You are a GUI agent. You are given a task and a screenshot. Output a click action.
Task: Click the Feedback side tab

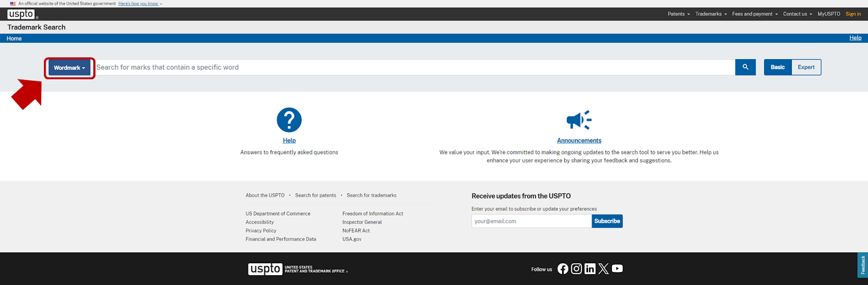point(863,265)
